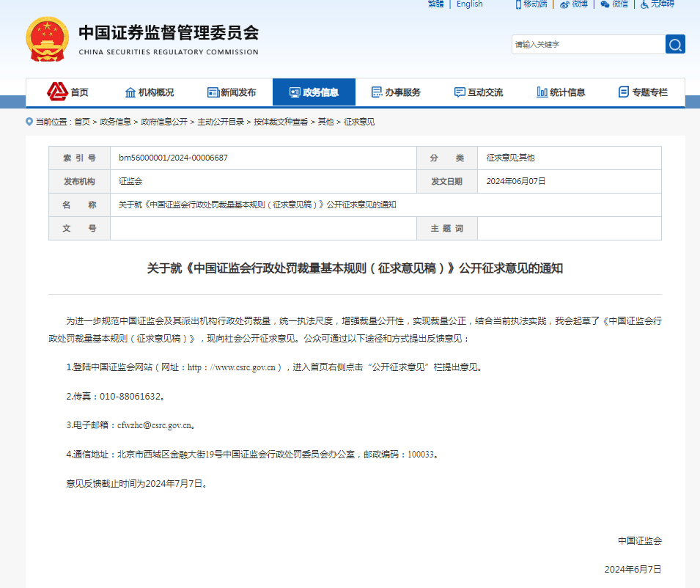Click the 机构概况 building icon
Viewport: 700px width, 588px height.
130,92
